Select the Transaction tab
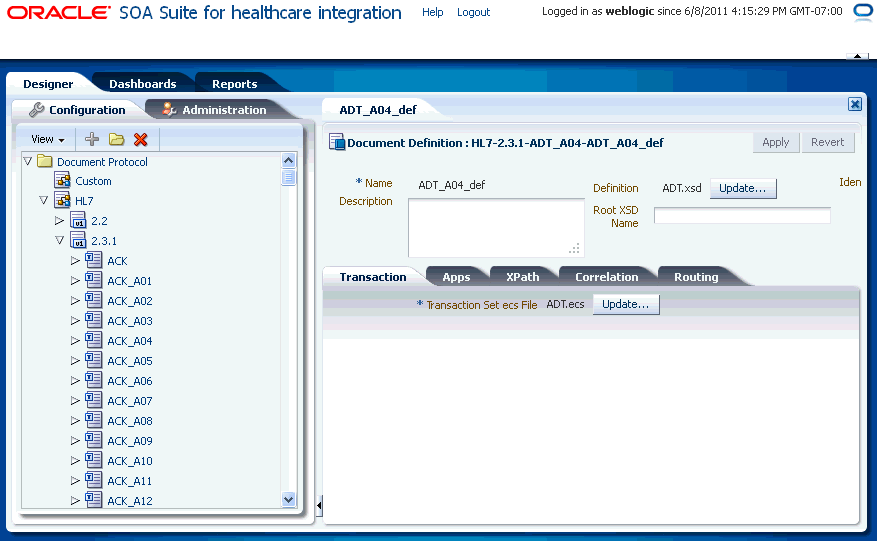Viewport: 877px width, 541px height. [373, 277]
